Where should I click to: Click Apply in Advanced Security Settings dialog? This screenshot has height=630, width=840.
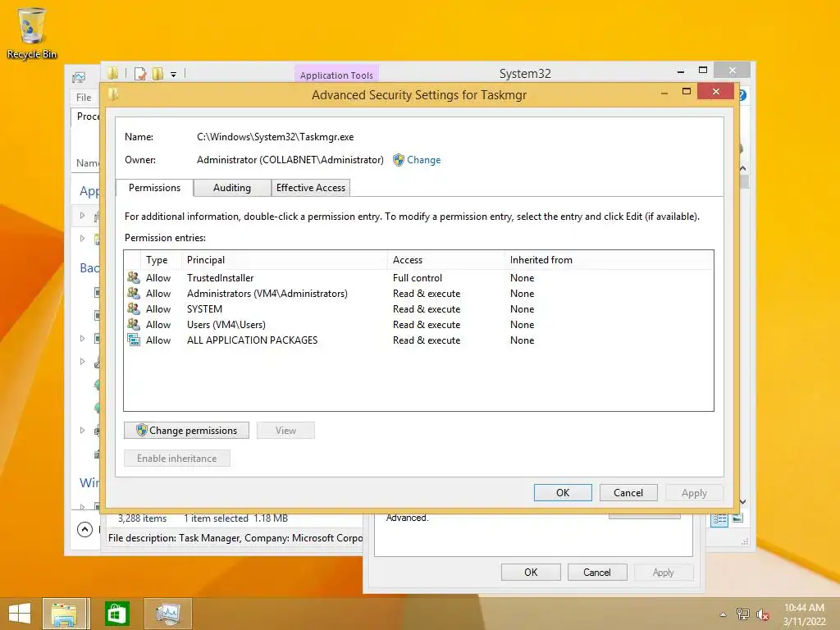(694, 492)
